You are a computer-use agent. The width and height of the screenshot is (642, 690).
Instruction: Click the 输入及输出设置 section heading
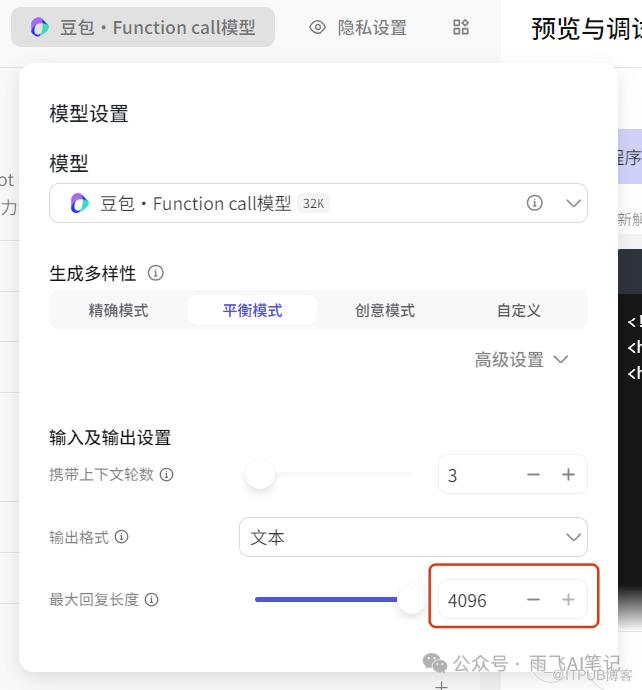pos(110,438)
